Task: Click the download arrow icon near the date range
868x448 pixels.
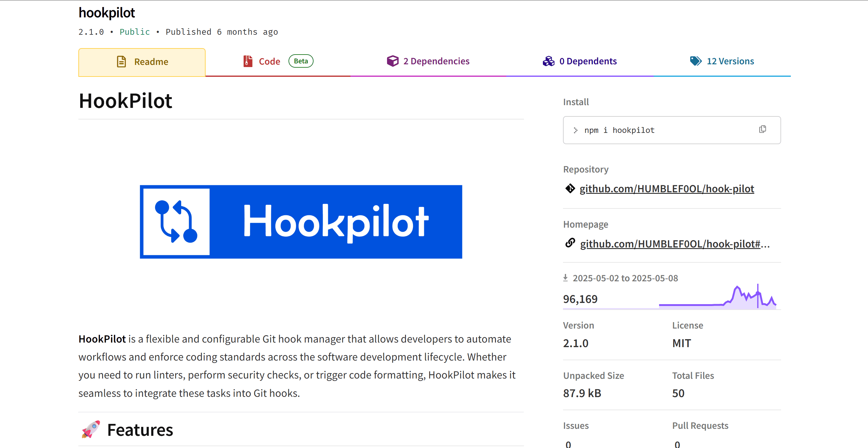Action: [x=566, y=277]
